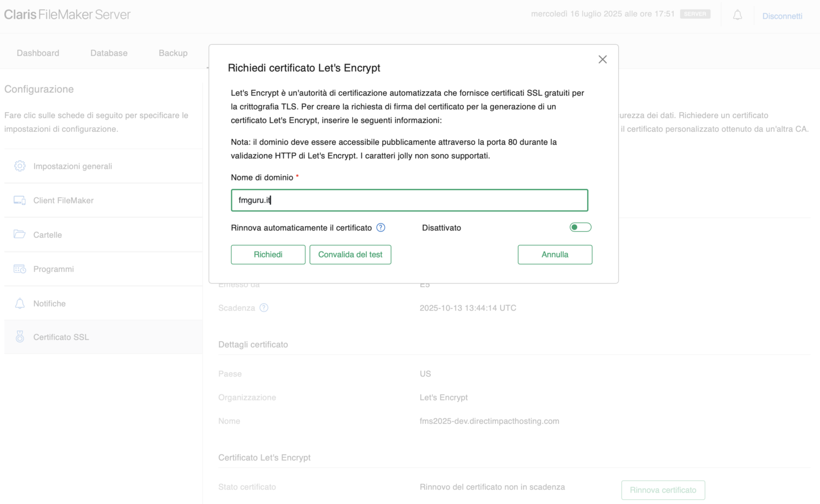Click the Certificato SSL medal icon
The height and width of the screenshot is (504, 820).
point(20,337)
